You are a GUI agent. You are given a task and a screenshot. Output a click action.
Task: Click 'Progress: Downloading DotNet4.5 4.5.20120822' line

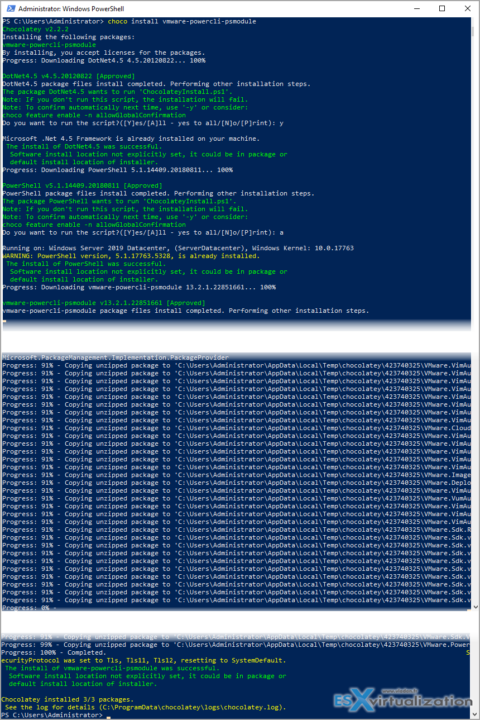pos(104,61)
